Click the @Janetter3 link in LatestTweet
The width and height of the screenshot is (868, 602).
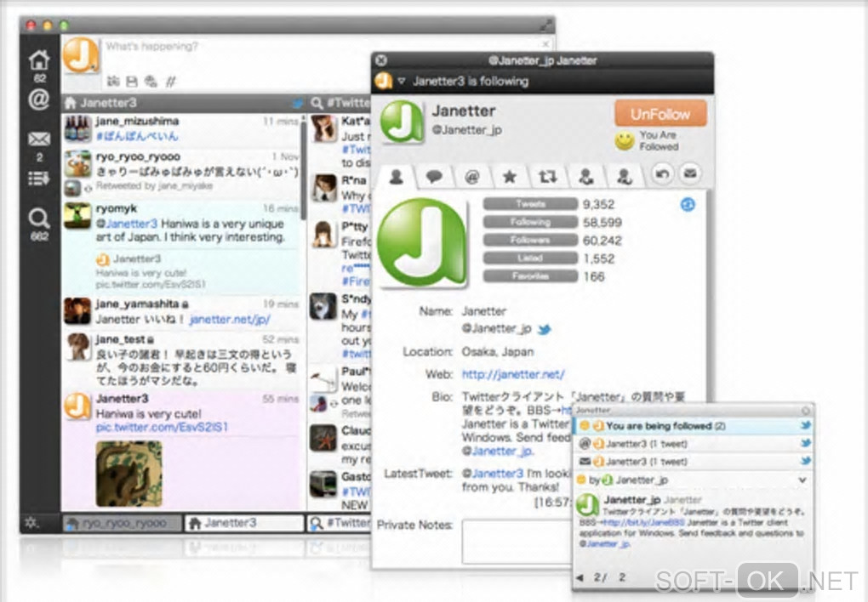pyautogui.click(x=492, y=474)
